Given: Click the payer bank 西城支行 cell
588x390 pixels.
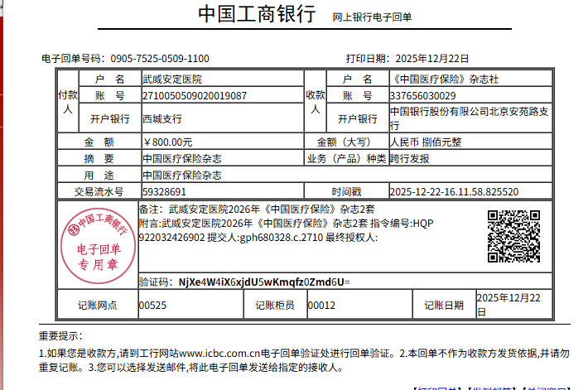Looking at the screenshot, I should 162,118.
